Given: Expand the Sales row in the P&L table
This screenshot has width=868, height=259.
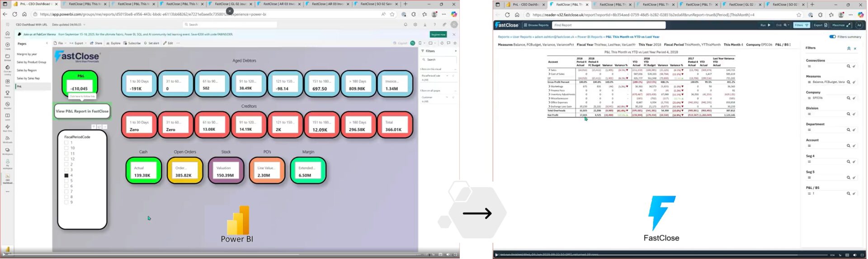Looking at the screenshot, I should (549, 70).
